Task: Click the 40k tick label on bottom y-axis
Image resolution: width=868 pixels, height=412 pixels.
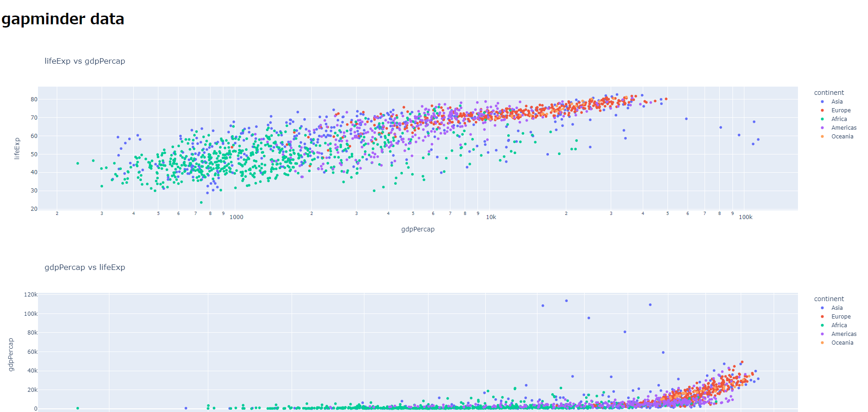Action: 33,371
